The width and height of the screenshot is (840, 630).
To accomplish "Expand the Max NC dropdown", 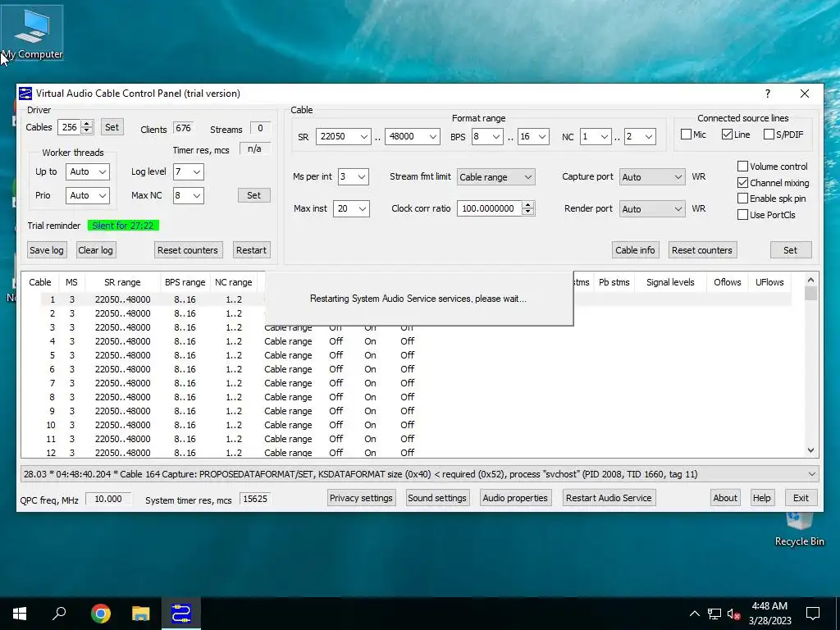I will pyautogui.click(x=188, y=195).
